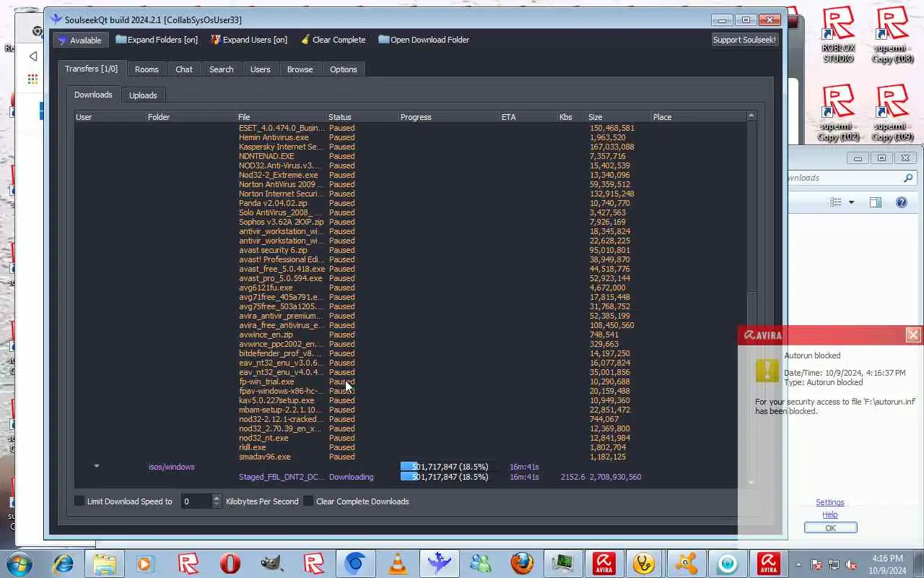Sort by the Size column header
The height and width of the screenshot is (578, 924).
point(619,116)
